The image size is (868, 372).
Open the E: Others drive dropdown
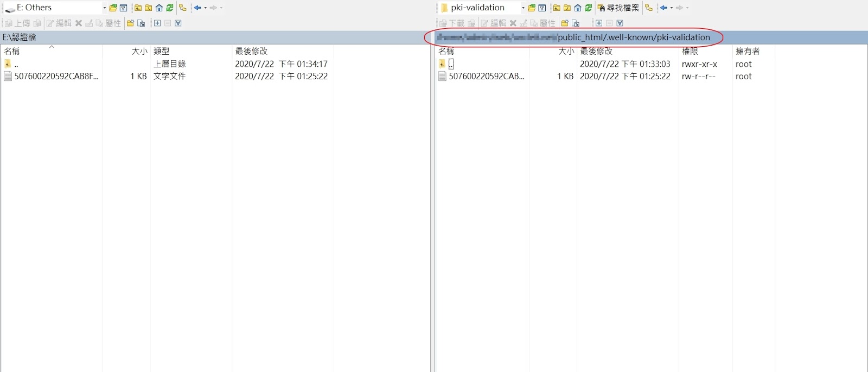tap(105, 8)
